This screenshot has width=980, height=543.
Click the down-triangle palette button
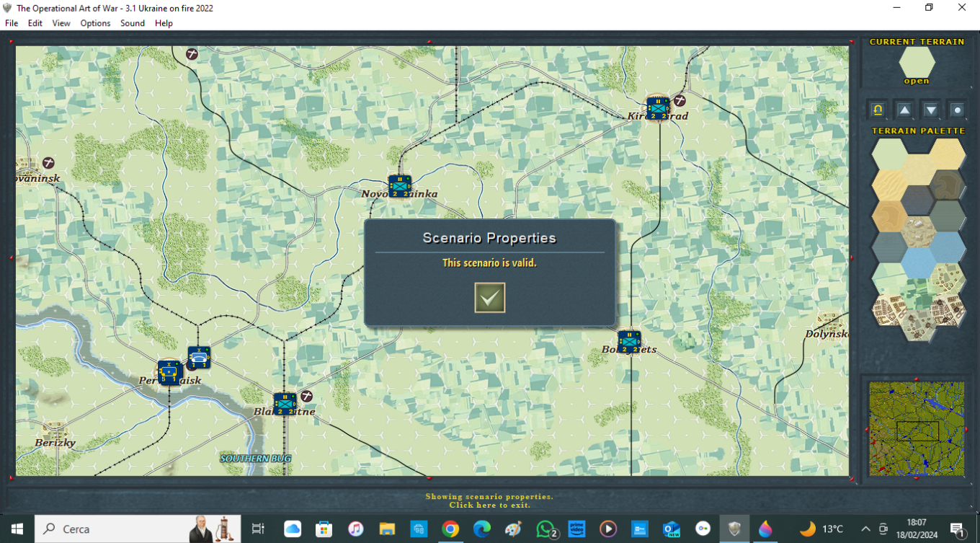coord(931,110)
